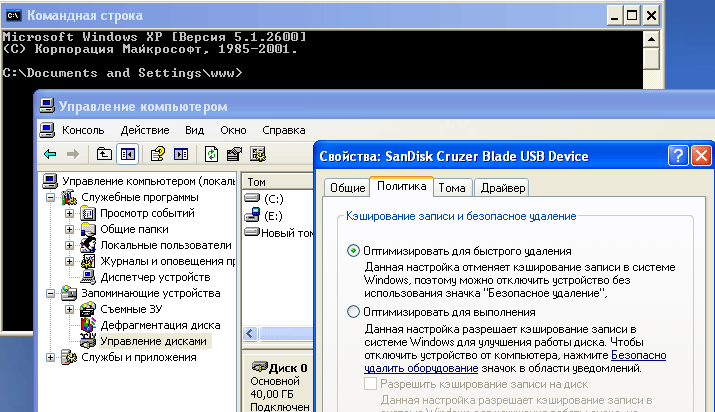This screenshot has height=412, width=715.
Task: Switch to the Тома tab
Action: tap(452, 188)
